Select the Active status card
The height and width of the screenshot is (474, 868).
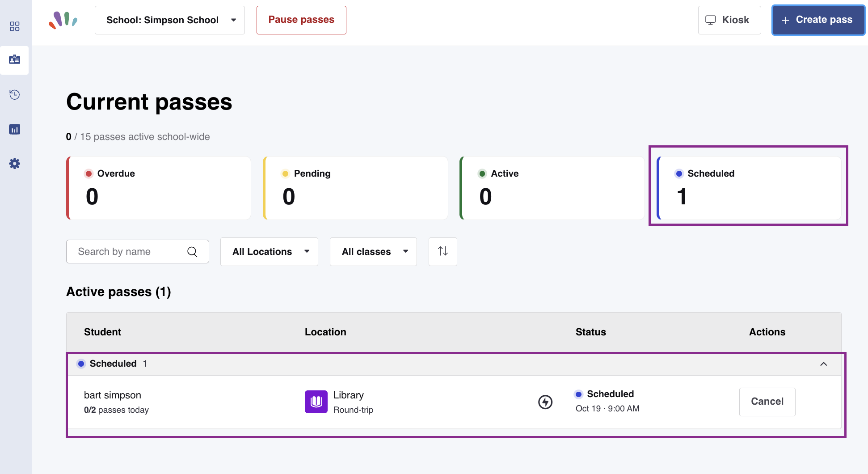point(552,188)
